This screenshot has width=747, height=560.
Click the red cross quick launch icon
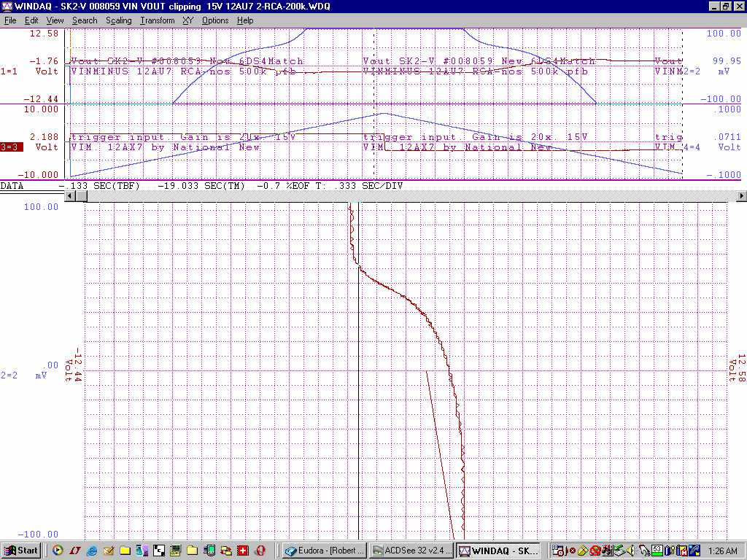pos(243,551)
